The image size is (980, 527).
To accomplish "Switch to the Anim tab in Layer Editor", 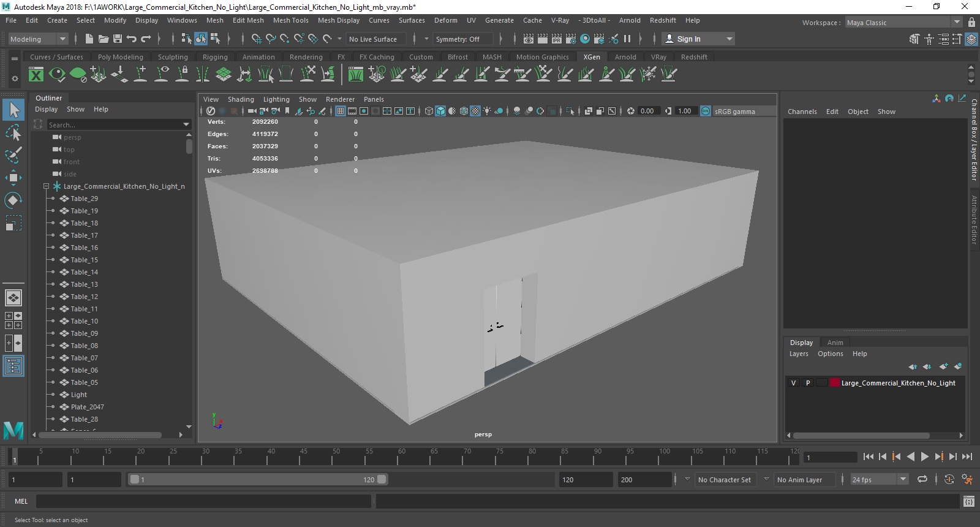I will (x=835, y=343).
